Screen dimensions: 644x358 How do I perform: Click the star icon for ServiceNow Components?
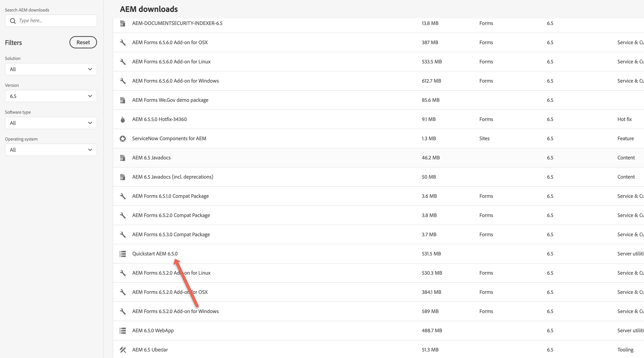click(x=123, y=138)
